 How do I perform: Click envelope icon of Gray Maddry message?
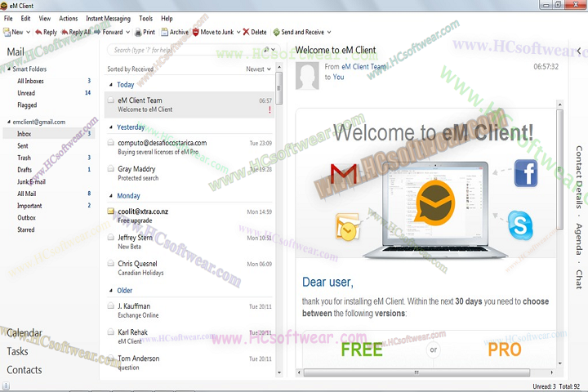point(110,168)
